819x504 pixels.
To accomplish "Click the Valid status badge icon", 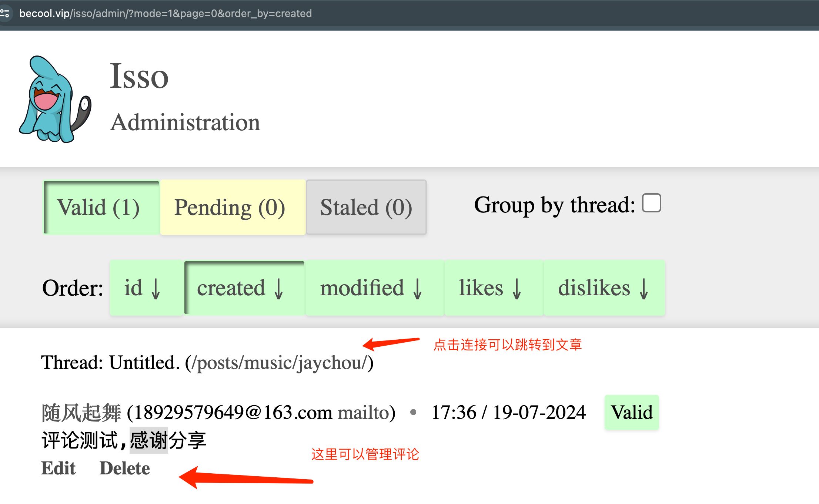I will coord(632,412).
